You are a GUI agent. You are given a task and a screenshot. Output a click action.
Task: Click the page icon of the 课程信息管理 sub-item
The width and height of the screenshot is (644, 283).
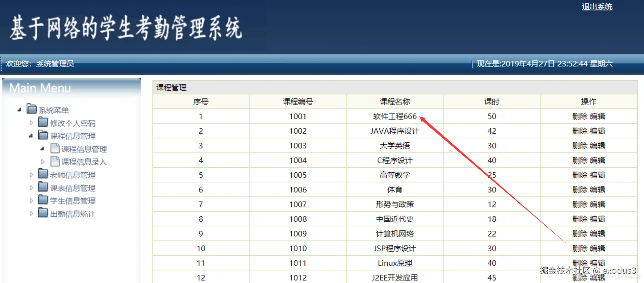(55, 148)
